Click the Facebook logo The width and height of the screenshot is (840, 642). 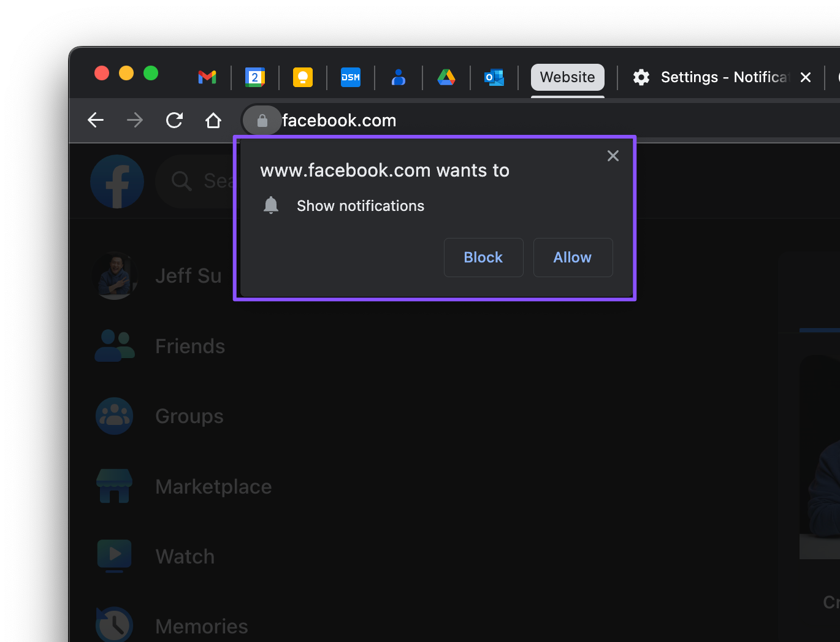(117, 182)
